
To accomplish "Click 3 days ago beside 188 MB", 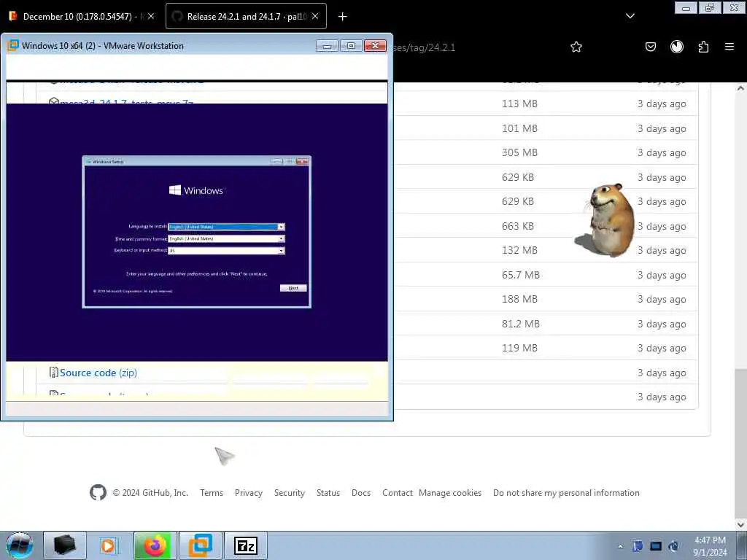I will tap(662, 300).
